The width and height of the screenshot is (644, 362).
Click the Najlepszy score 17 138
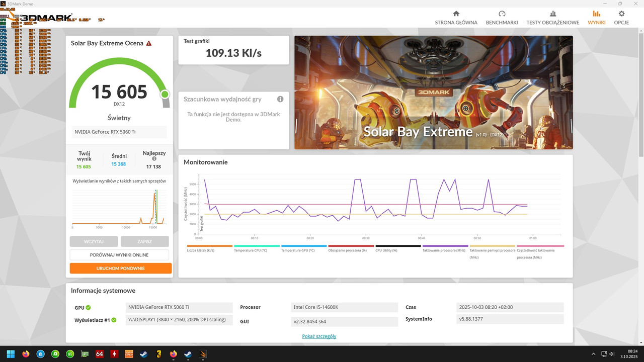pos(154,166)
